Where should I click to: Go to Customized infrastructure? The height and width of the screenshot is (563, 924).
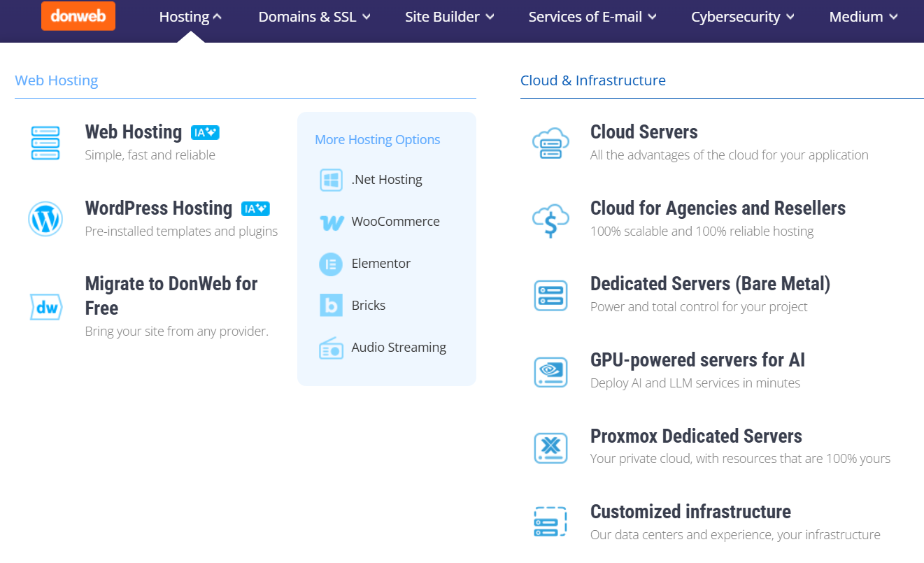tap(690, 512)
